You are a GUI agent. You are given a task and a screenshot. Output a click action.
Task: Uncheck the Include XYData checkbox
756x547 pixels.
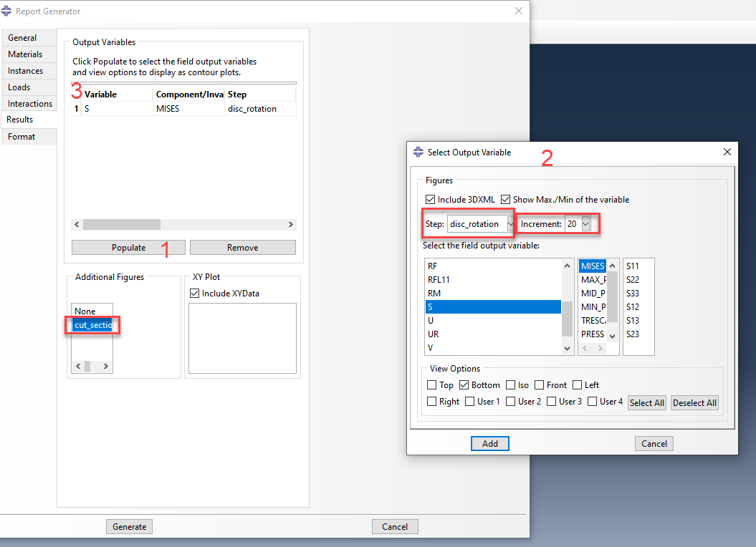click(x=194, y=294)
